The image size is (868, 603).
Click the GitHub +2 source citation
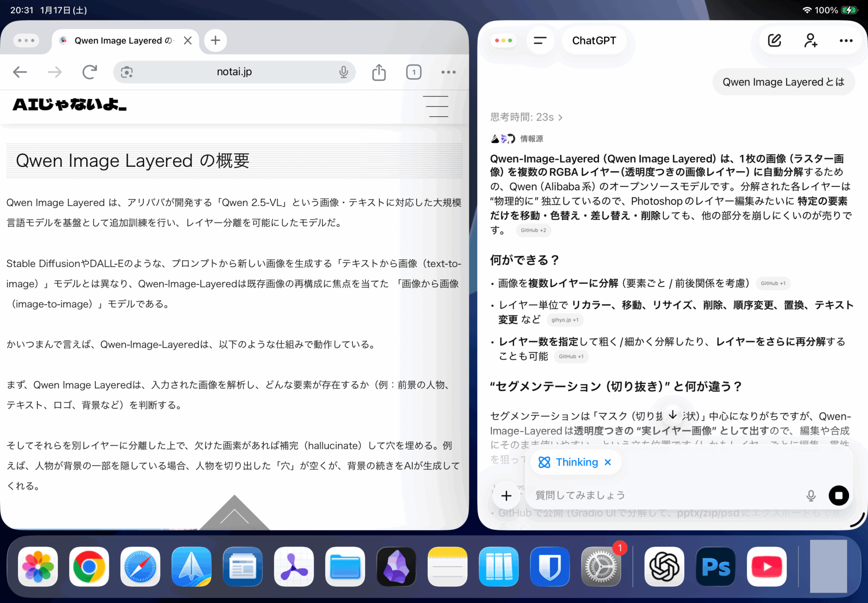533,231
